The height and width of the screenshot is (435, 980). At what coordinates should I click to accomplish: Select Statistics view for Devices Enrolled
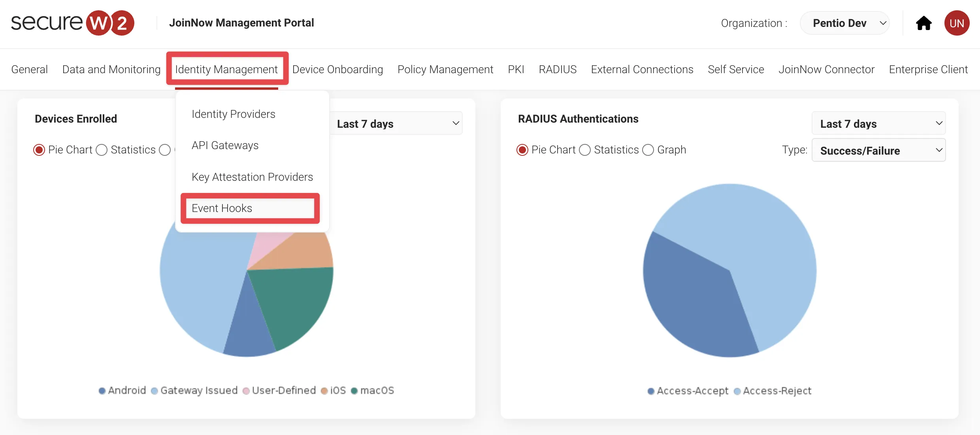(102, 150)
